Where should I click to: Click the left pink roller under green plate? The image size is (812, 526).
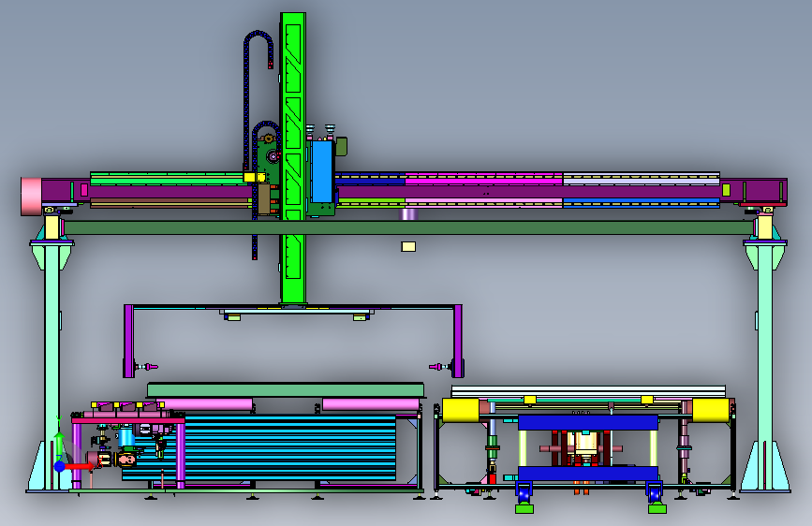coord(205,404)
